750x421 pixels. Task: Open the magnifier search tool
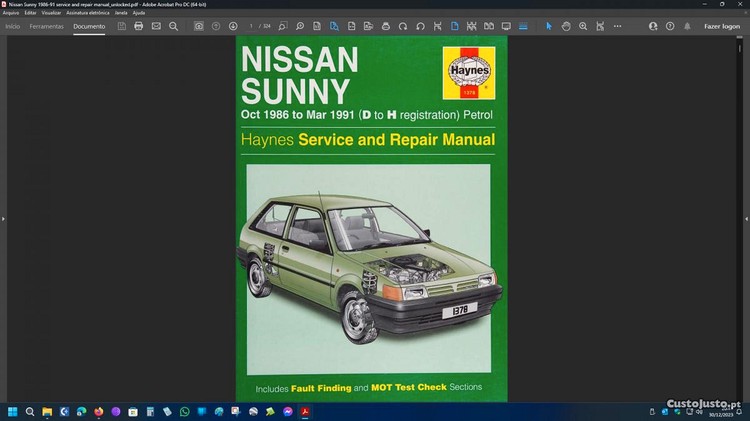pos(173,26)
